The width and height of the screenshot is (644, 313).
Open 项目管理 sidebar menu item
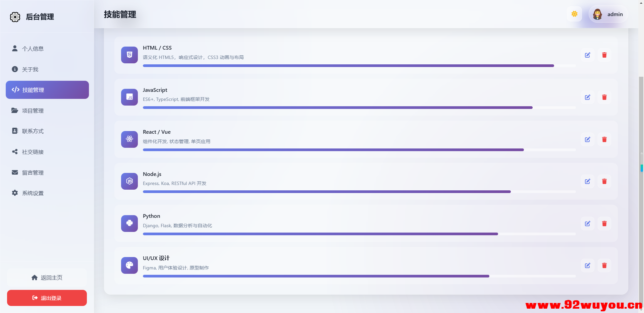tap(33, 111)
